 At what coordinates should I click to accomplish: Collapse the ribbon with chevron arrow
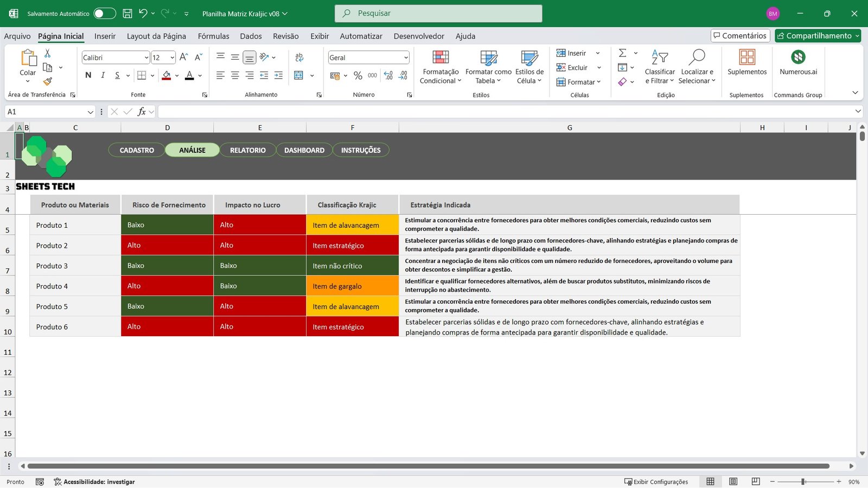click(x=855, y=93)
